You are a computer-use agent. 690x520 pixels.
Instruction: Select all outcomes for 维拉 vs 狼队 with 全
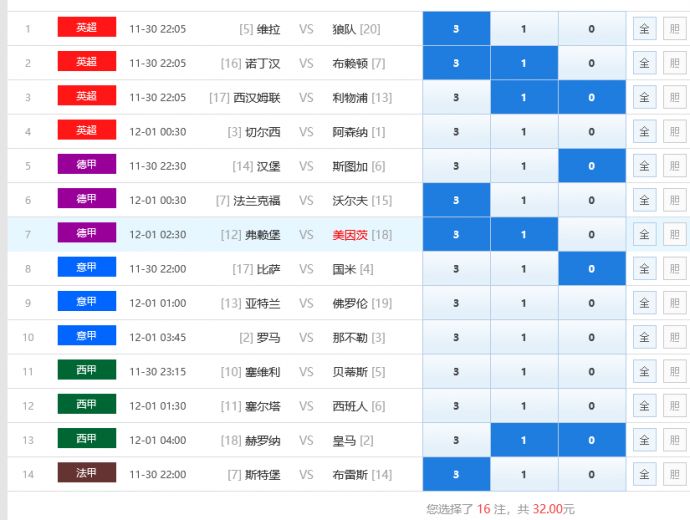644,29
